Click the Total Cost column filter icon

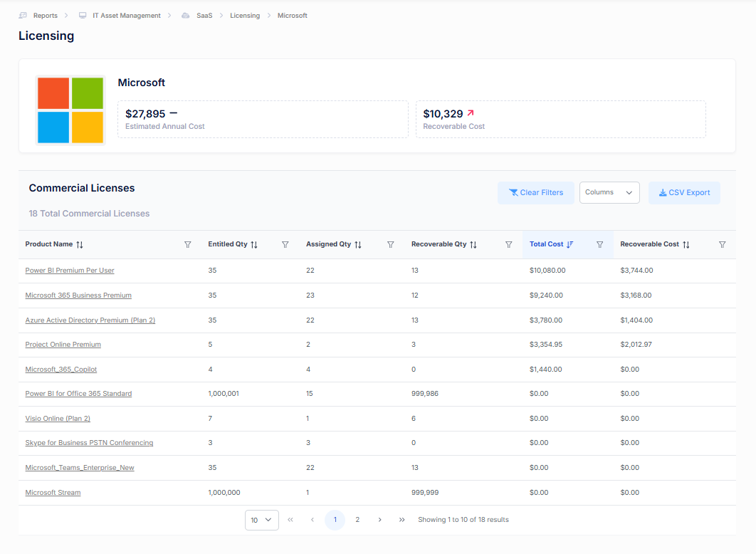(600, 244)
